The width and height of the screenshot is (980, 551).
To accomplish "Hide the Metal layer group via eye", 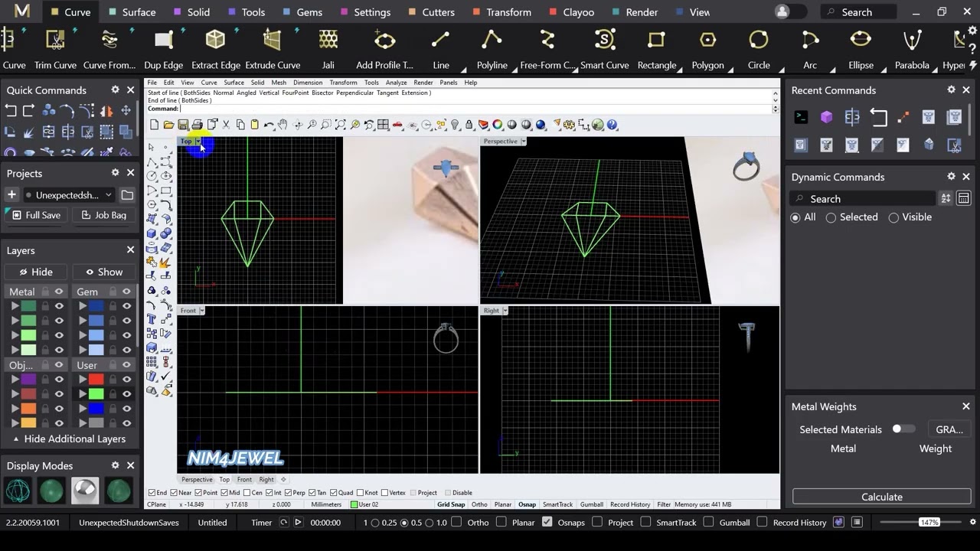I will 59,292.
